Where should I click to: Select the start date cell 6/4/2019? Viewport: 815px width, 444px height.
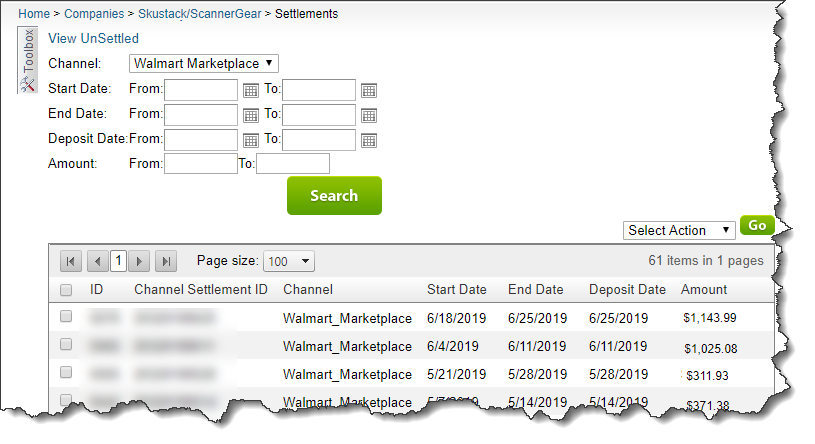453,346
